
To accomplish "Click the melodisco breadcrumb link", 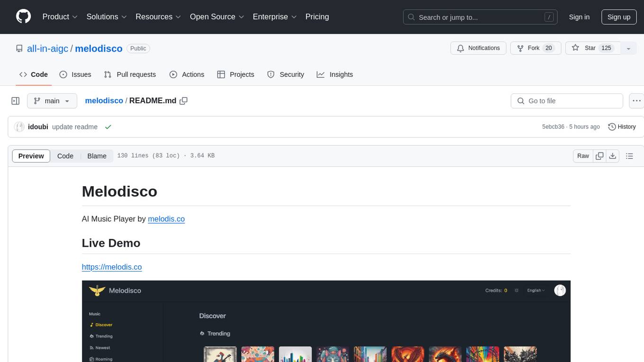I will [x=104, y=101].
